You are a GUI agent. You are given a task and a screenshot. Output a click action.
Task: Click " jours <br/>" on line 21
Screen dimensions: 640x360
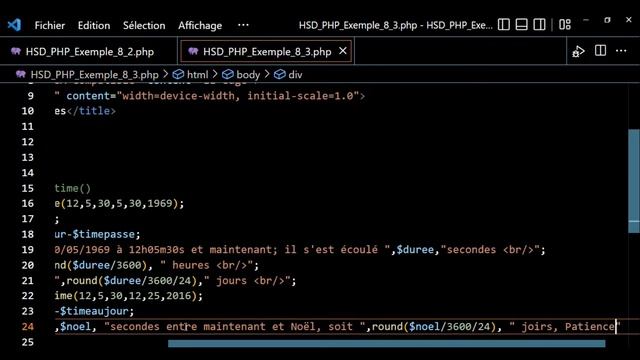tap(248, 280)
